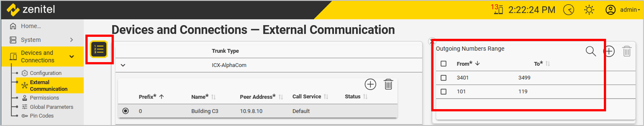Image resolution: width=644 pixels, height=126 pixels.
Task: Toggle the brightness theme sun icon
Action: point(589,10)
